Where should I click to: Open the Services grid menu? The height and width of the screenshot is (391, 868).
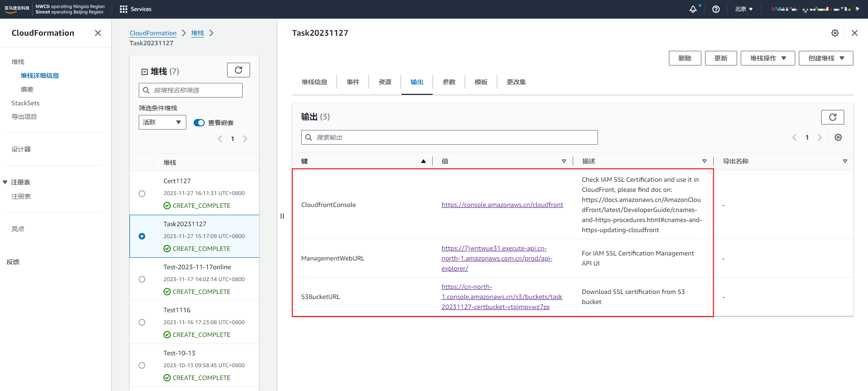[x=124, y=9]
